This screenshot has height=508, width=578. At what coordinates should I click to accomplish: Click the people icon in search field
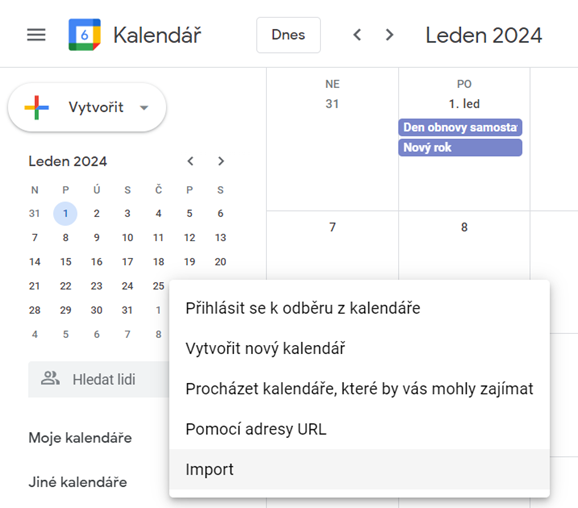click(x=50, y=379)
